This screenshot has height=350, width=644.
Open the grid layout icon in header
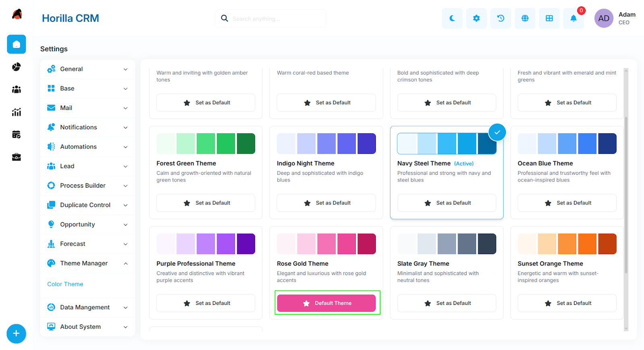[x=549, y=18]
